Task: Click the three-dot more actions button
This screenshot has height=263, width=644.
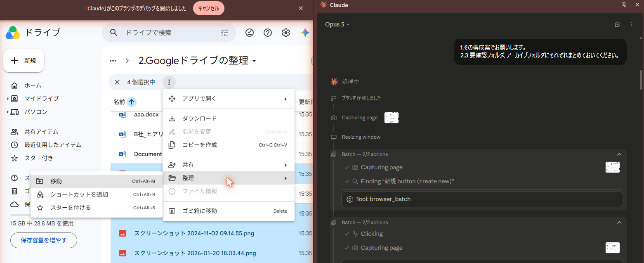Action: pyautogui.click(x=169, y=82)
